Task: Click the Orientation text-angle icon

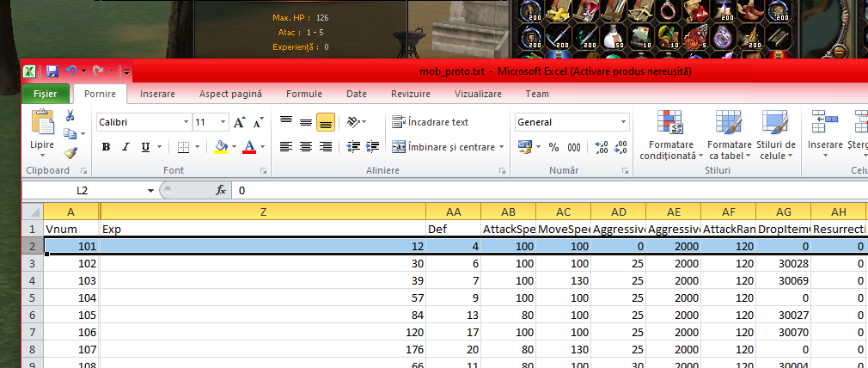Action: (353, 122)
